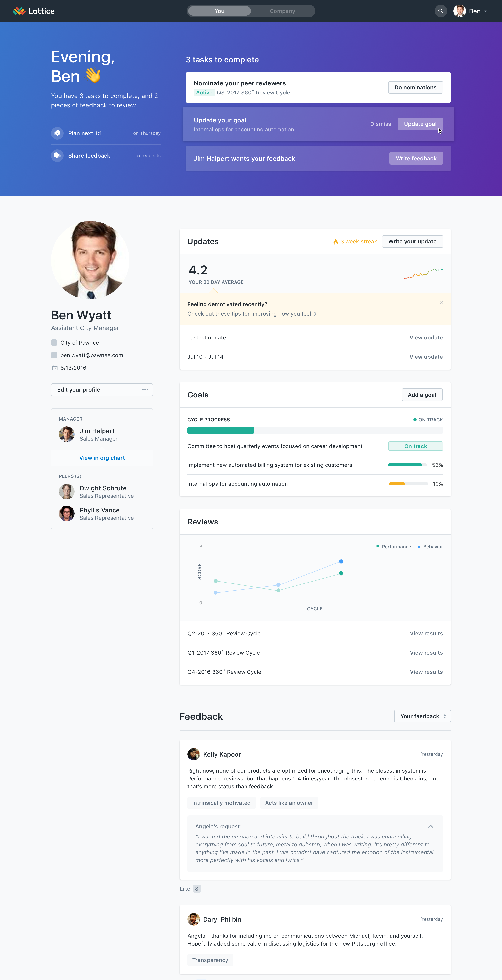Open the Ben account dropdown
The height and width of the screenshot is (980, 502).
471,11
